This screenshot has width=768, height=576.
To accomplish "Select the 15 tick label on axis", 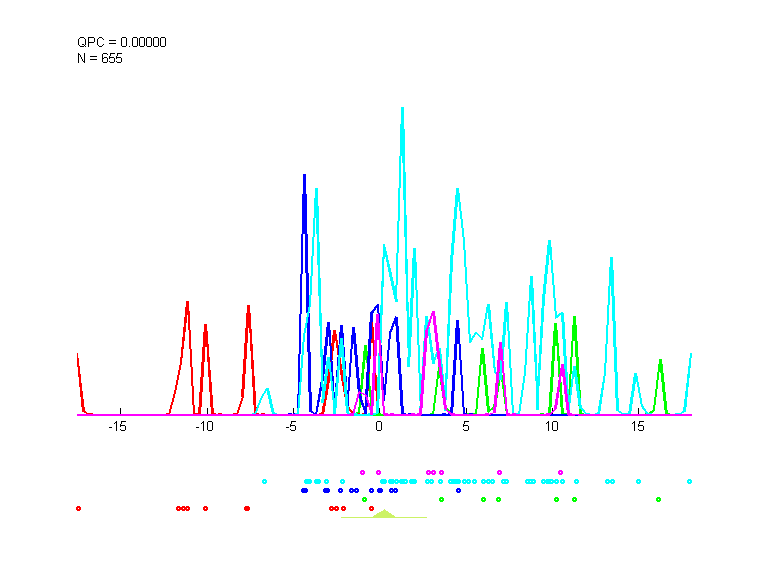I will pyautogui.click(x=637, y=426).
